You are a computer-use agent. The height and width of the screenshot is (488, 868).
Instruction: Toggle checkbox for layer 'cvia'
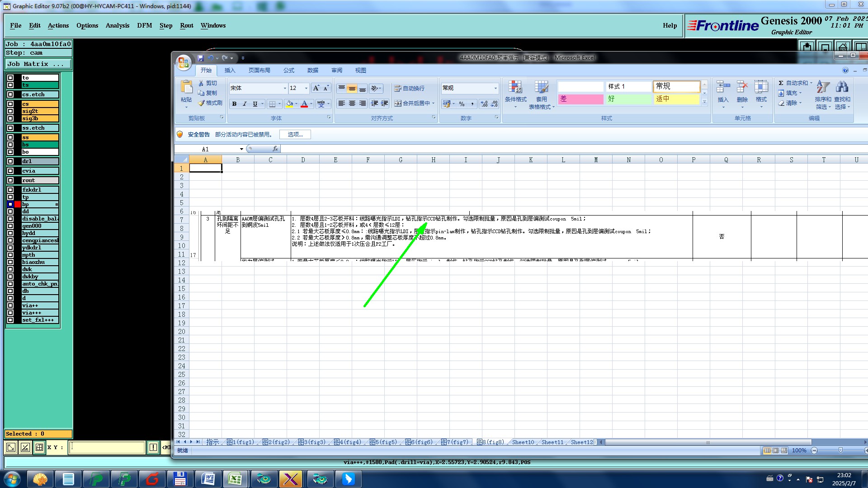(x=10, y=171)
